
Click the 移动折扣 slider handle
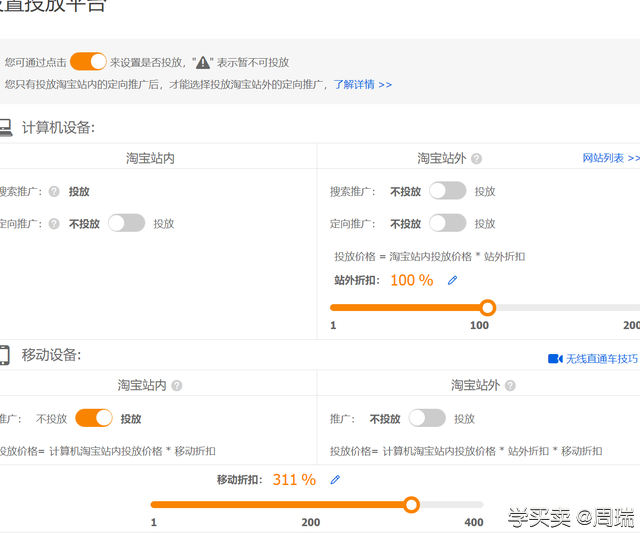(x=411, y=505)
